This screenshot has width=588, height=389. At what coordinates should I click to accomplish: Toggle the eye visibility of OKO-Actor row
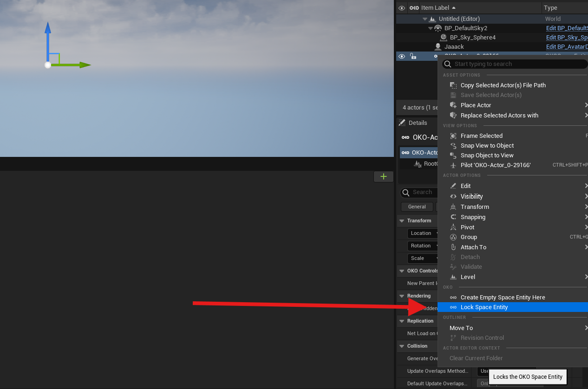402,57
